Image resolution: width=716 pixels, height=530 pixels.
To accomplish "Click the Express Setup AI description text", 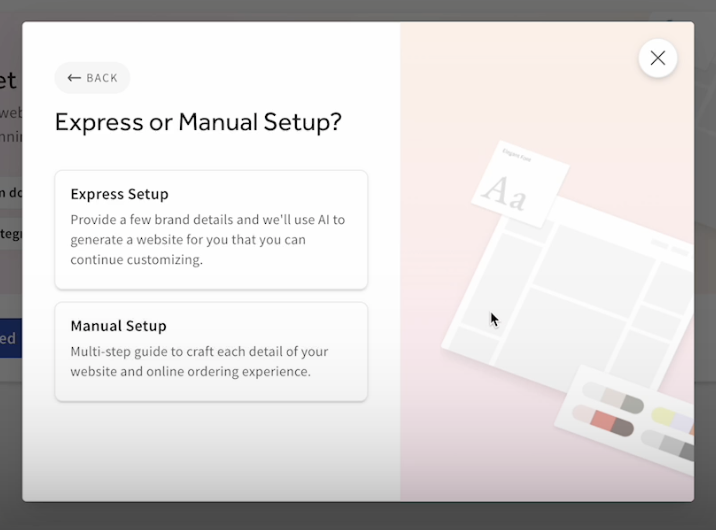I will point(208,240).
